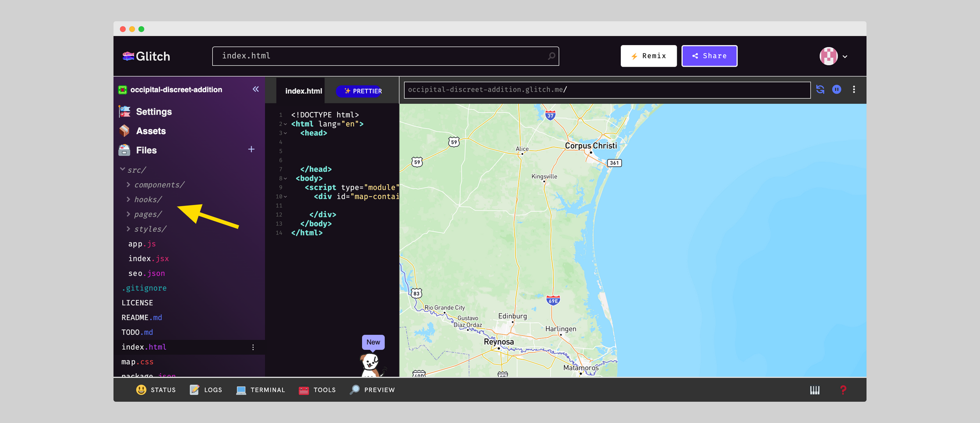This screenshot has height=423, width=980.
Task: Click the Remix button
Action: pos(648,56)
